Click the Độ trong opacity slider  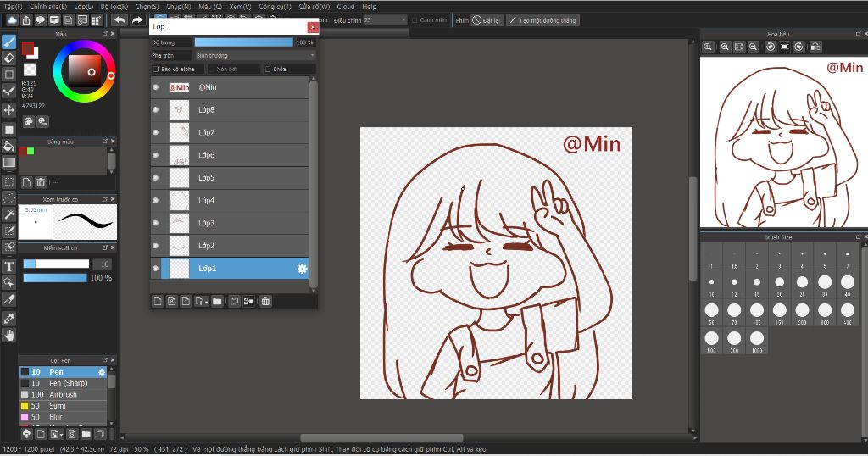[243, 42]
